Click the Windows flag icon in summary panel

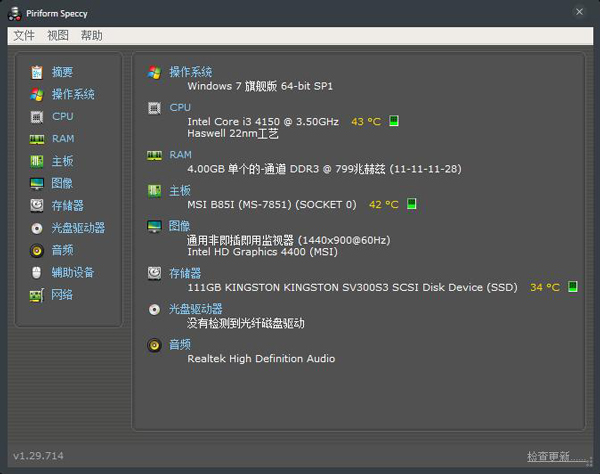coord(154,72)
